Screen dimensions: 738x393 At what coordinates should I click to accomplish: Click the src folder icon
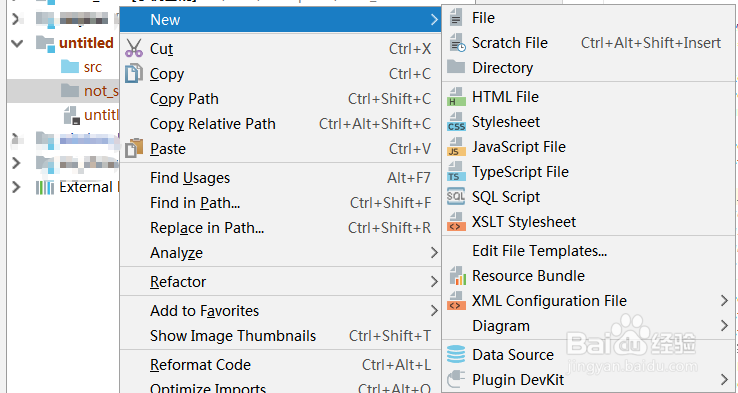point(70,66)
